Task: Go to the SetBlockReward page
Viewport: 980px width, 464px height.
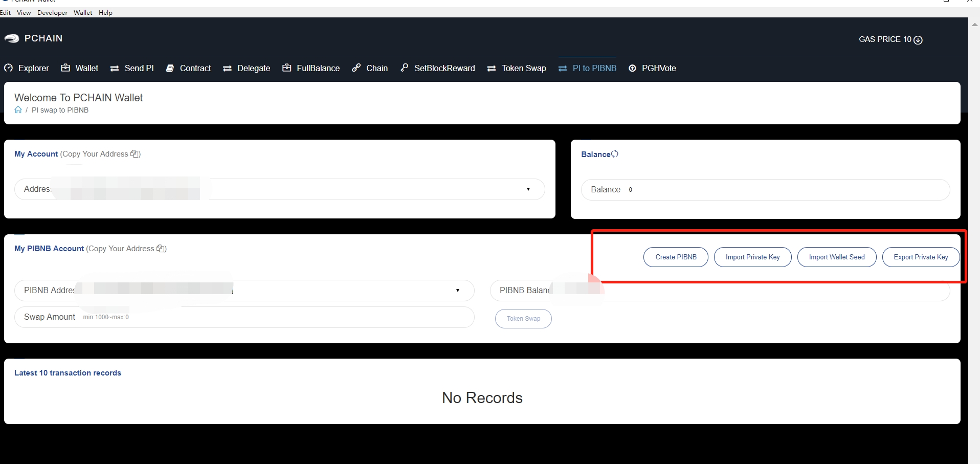Action: tap(438, 68)
